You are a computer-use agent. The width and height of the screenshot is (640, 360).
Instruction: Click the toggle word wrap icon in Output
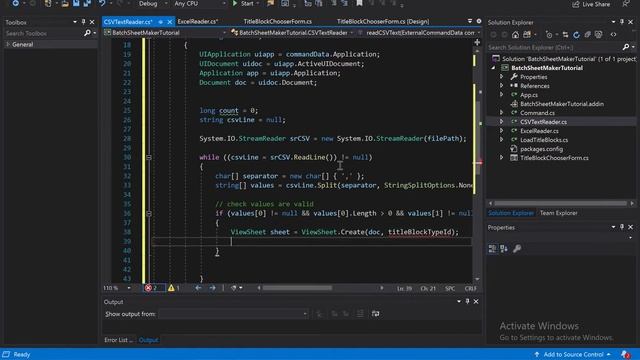point(376,313)
